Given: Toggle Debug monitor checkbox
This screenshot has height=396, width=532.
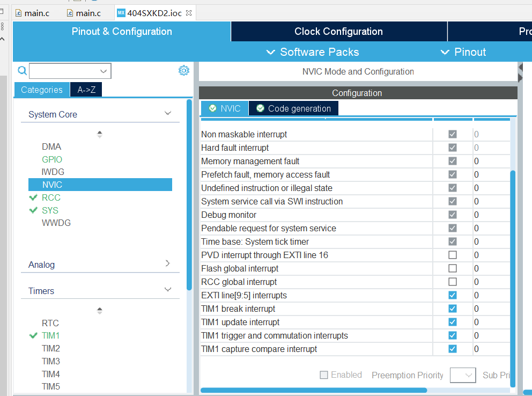Looking at the screenshot, I should [x=452, y=215].
